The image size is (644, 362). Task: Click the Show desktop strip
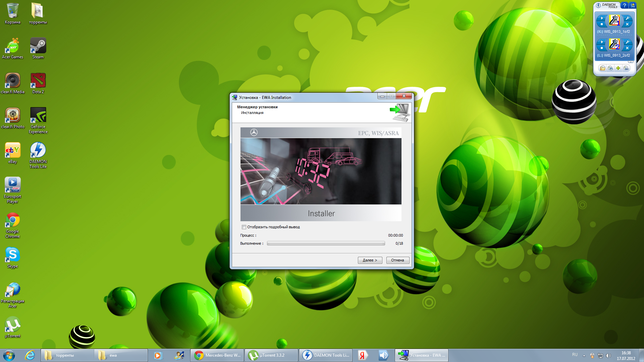642,355
